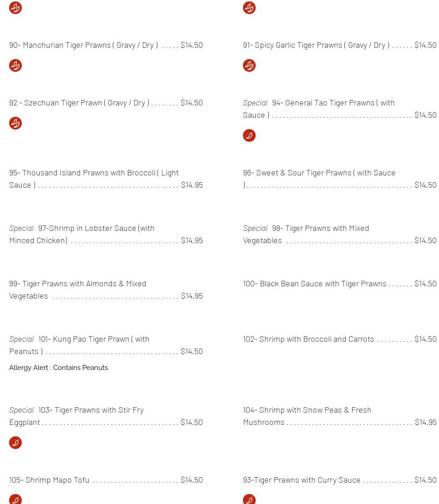Select 90- Manchurian Tiger Prawns item
Image resolution: width=439 pixels, height=504 pixels.
coord(83,45)
